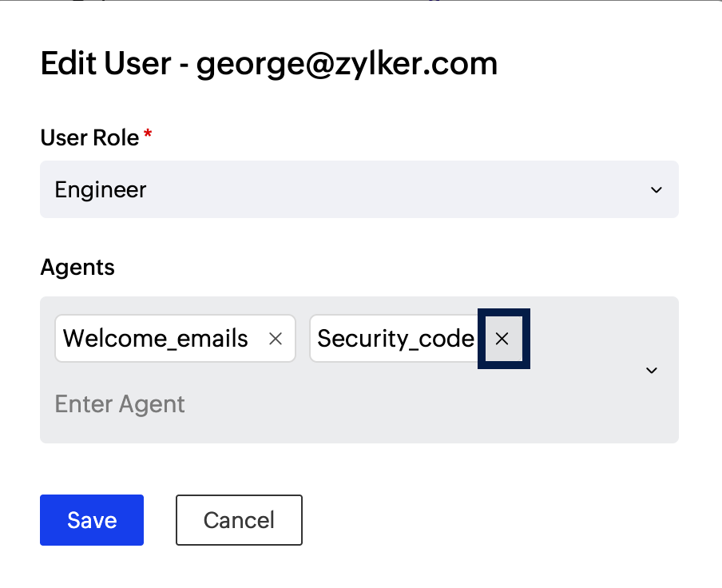Select the Welcome_emails agent chip label
The height and width of the screenshot is (588, 722).
pyautogui.click(x=156, y=339)
